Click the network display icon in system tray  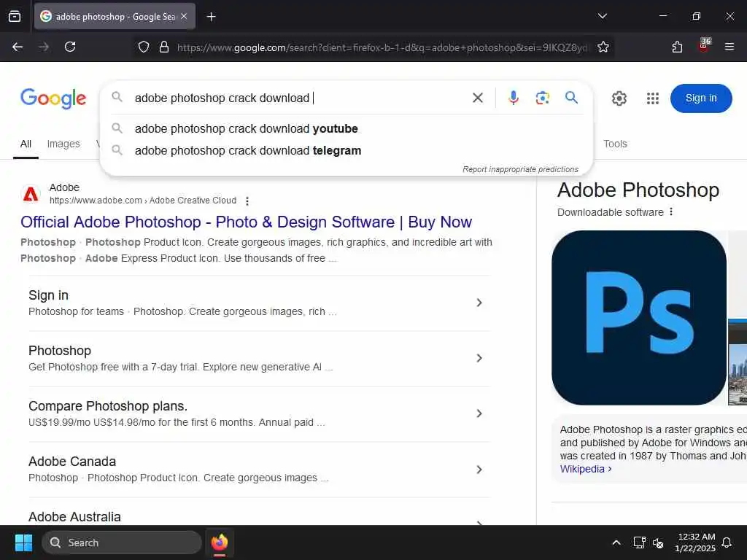point(639,542)
